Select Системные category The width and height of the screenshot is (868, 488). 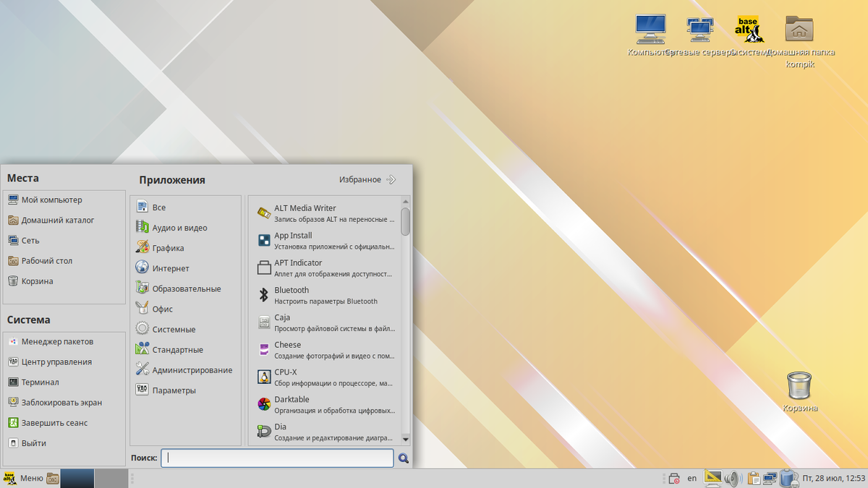(185, 329)
